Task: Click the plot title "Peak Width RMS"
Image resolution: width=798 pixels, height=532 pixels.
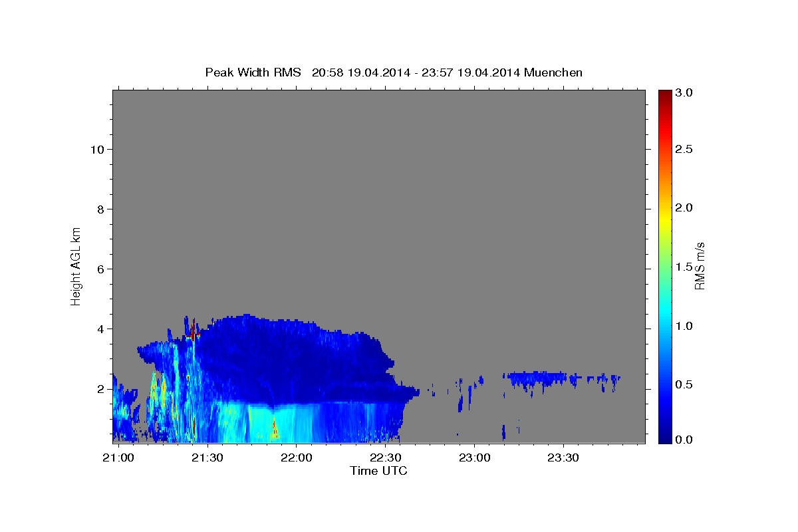Action: tap(253, 72)
